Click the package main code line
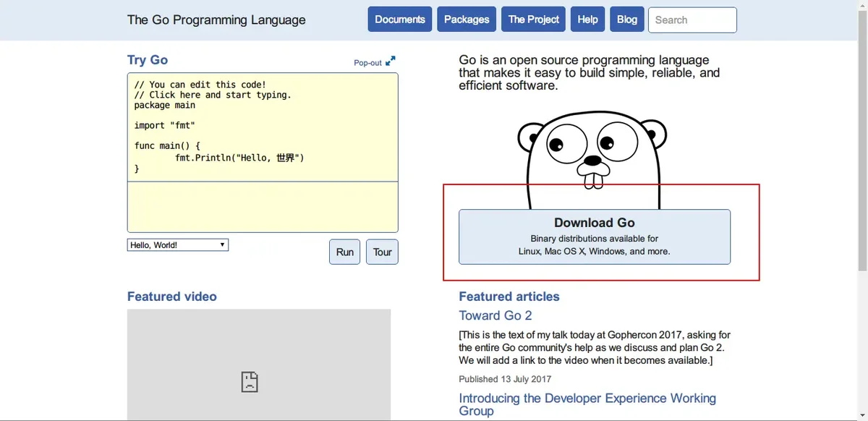 [165, 105]
